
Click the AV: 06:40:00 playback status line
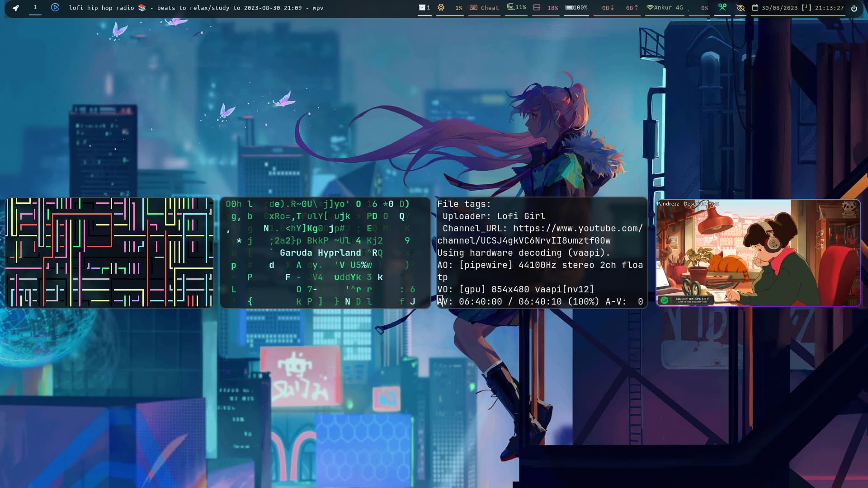(540, 301)
